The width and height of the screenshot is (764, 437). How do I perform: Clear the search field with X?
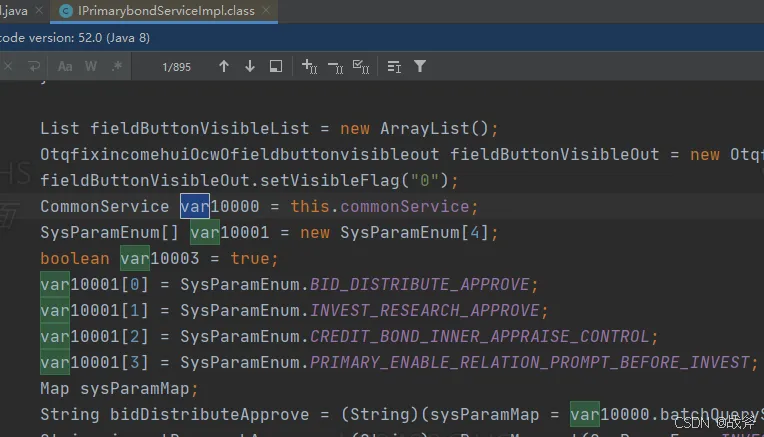pos(8,67)
